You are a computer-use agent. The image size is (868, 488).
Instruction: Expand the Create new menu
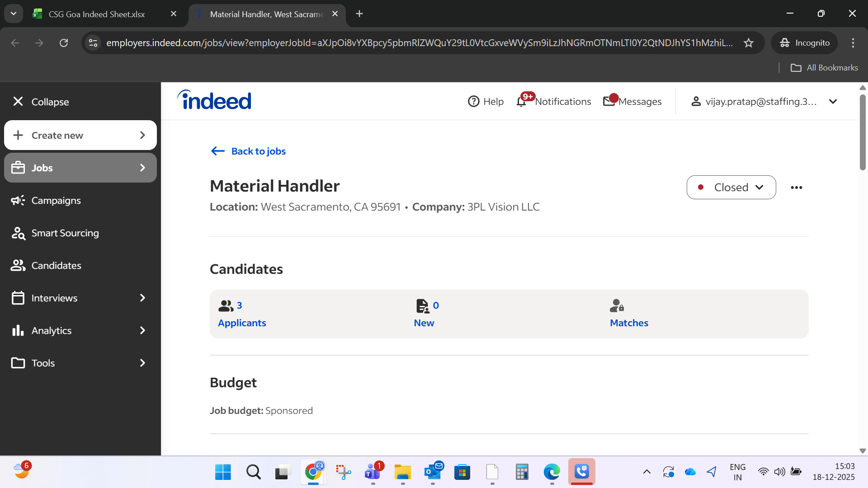(80, 136)
